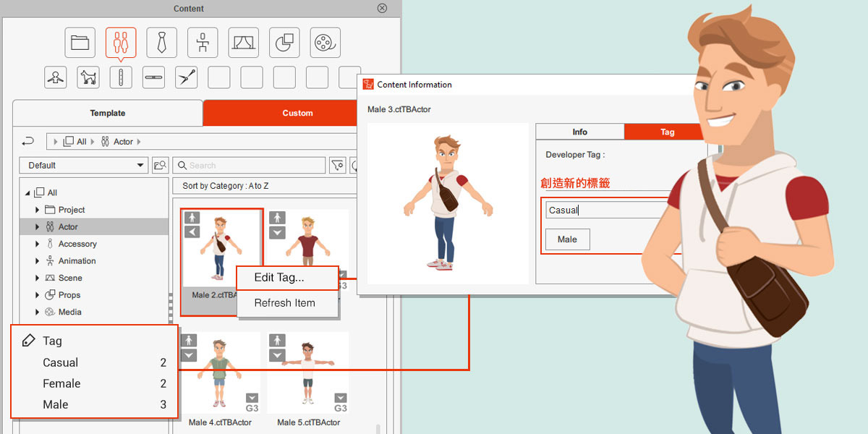Choose Refresh Item from context menu
This screenshot has width=868, height=434.
point(284,303)
